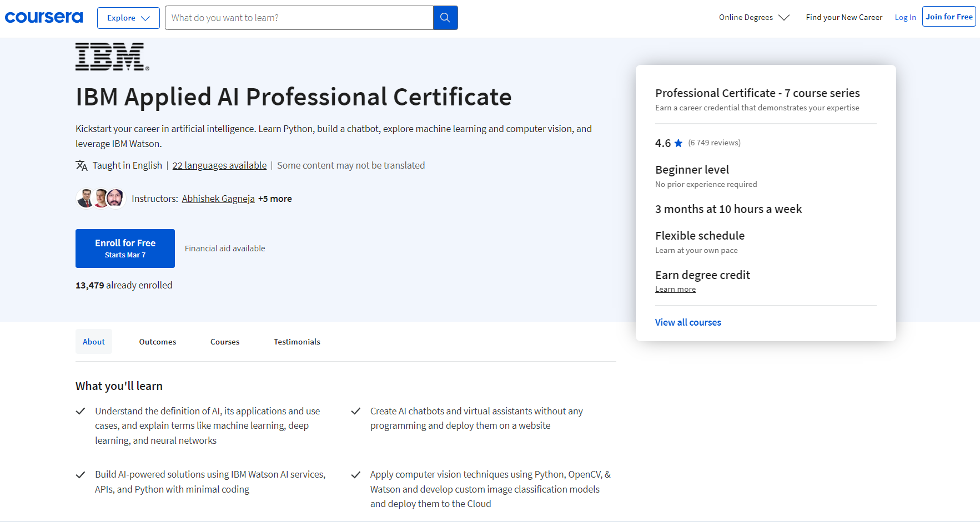Click View all courses link
Screen dimensions: 980x522
[x=688, y=322]
